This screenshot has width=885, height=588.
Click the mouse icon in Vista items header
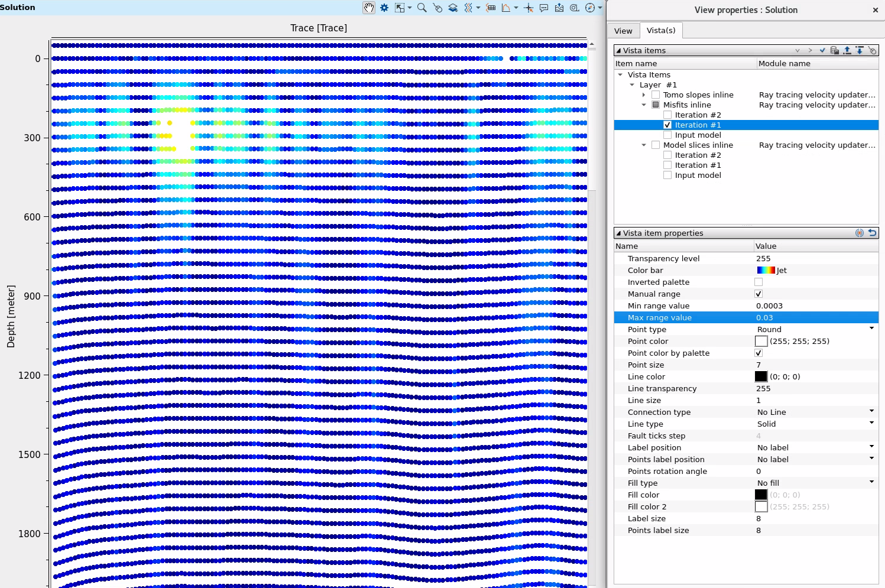pyautogui.click(x=872, y=51)
